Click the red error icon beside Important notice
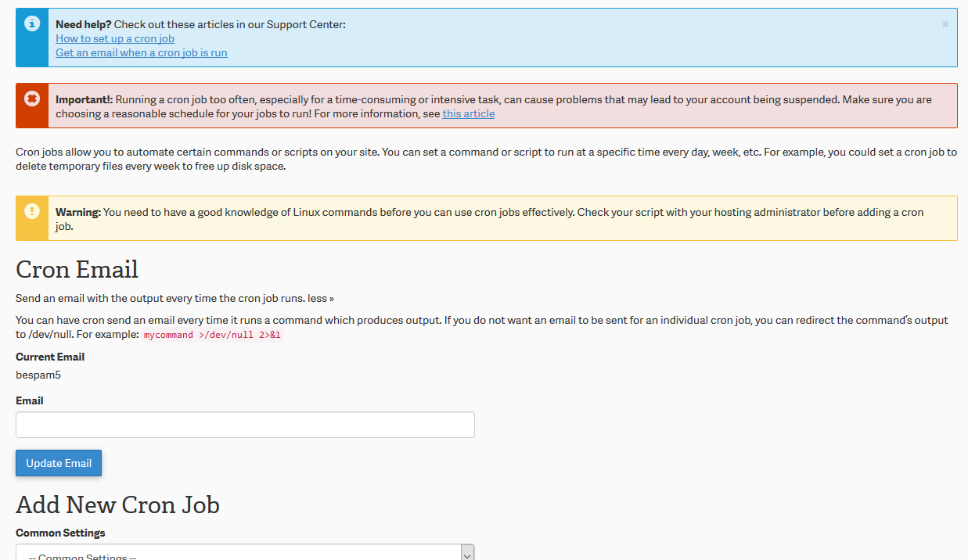This screenshot has height=560, width=968. [x=32, y=99]
